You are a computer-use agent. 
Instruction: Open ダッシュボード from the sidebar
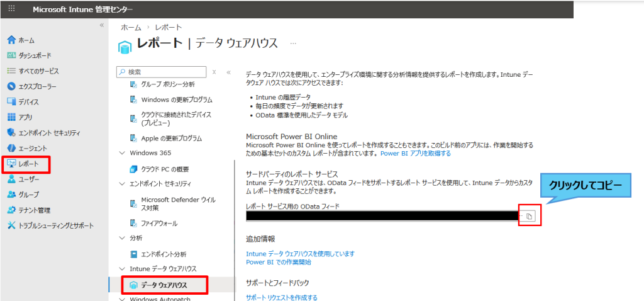tap(35, 55)
